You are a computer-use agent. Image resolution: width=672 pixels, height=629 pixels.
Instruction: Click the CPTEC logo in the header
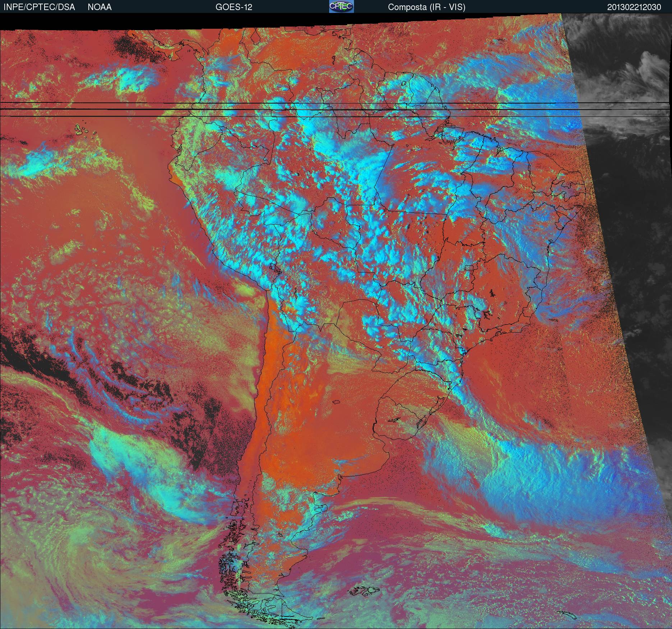click(x=341, y=6)
